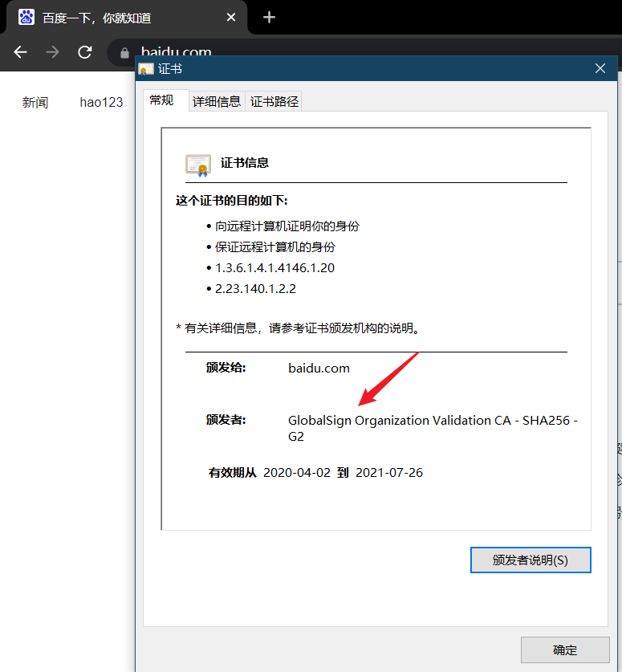Click the 有效期从 label
This screenshot has width=622, height=672.
click(x=232, y=473)
